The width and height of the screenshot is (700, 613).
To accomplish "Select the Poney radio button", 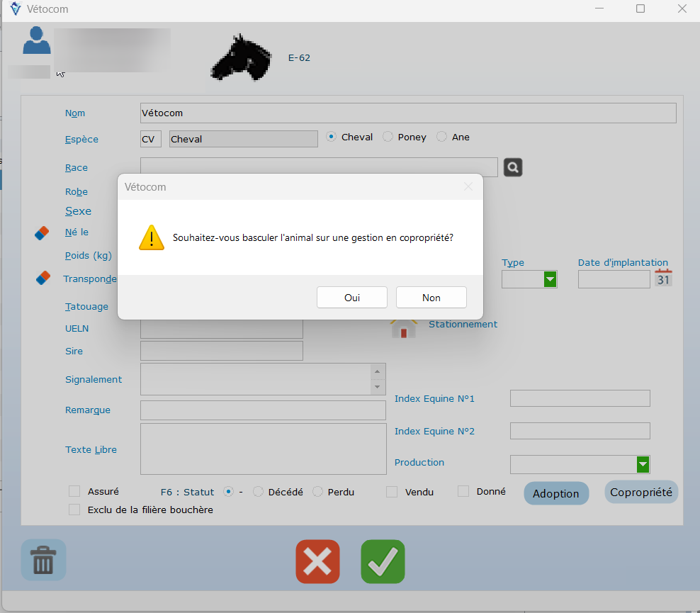I will (x=388, y=137).
